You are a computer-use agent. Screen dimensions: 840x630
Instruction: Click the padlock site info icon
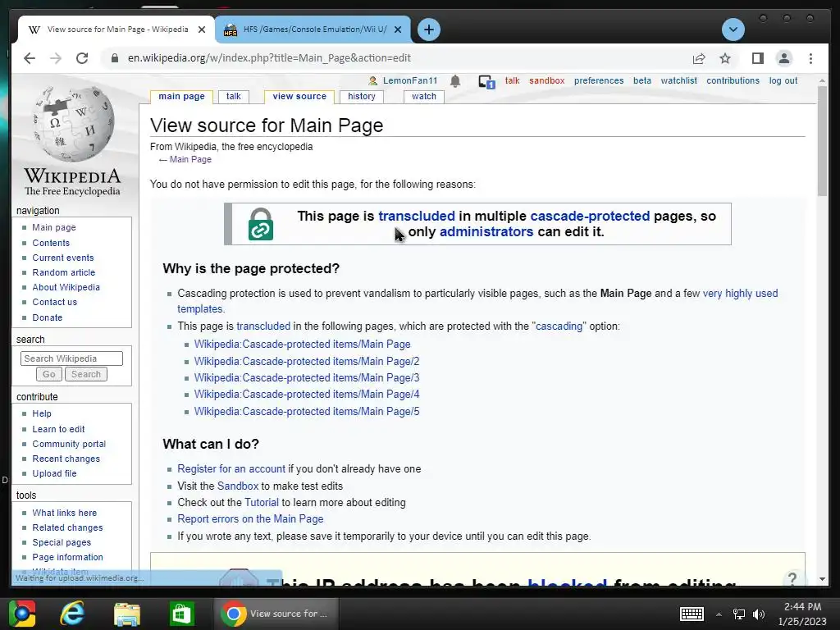pos(115,58)
